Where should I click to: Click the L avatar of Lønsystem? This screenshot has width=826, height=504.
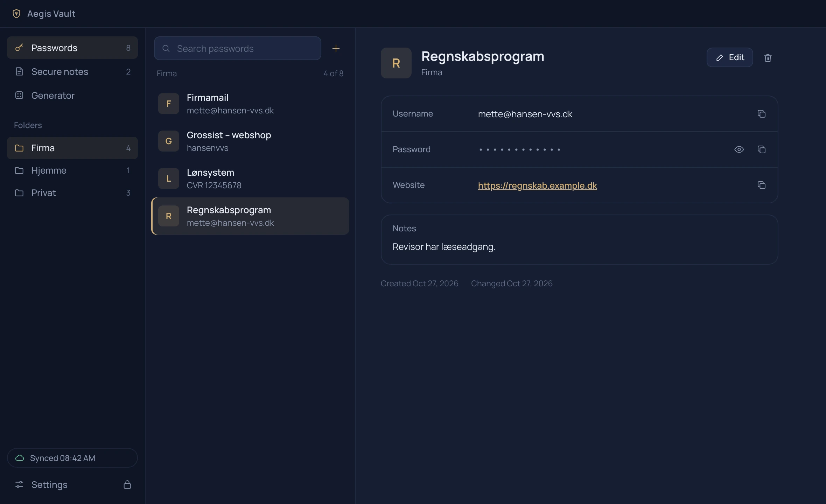tap(169, 178)
